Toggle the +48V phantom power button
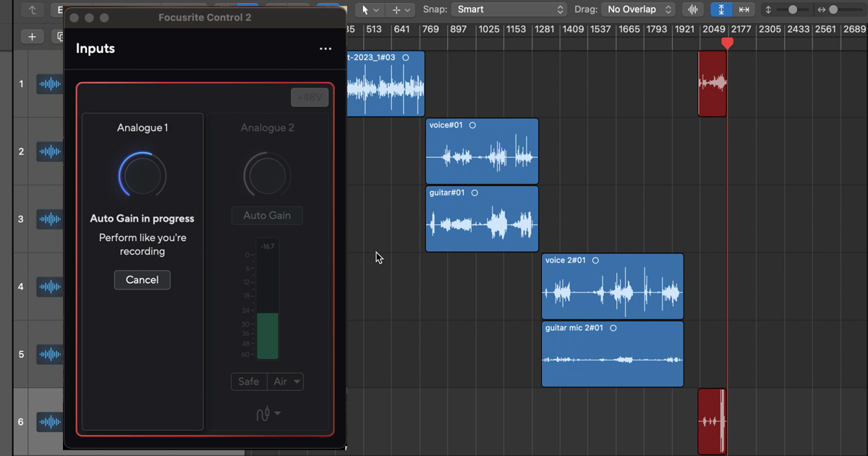 310,98
